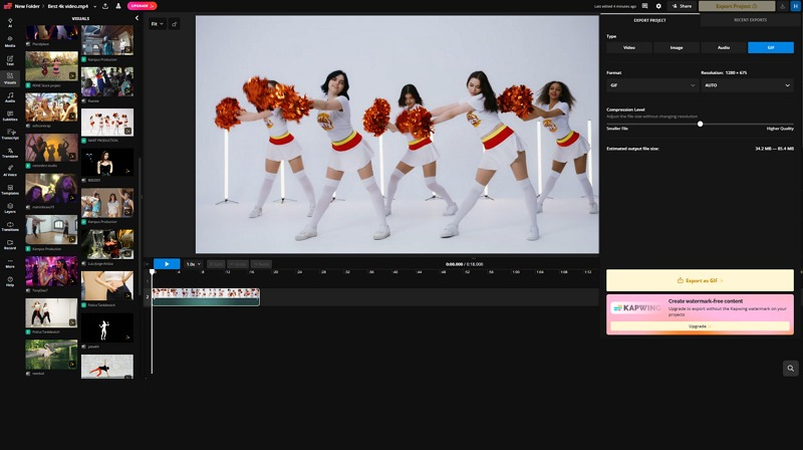Click the Kapwing logo in top-left
The image size is (803, 450).
[x=7, y=6]
